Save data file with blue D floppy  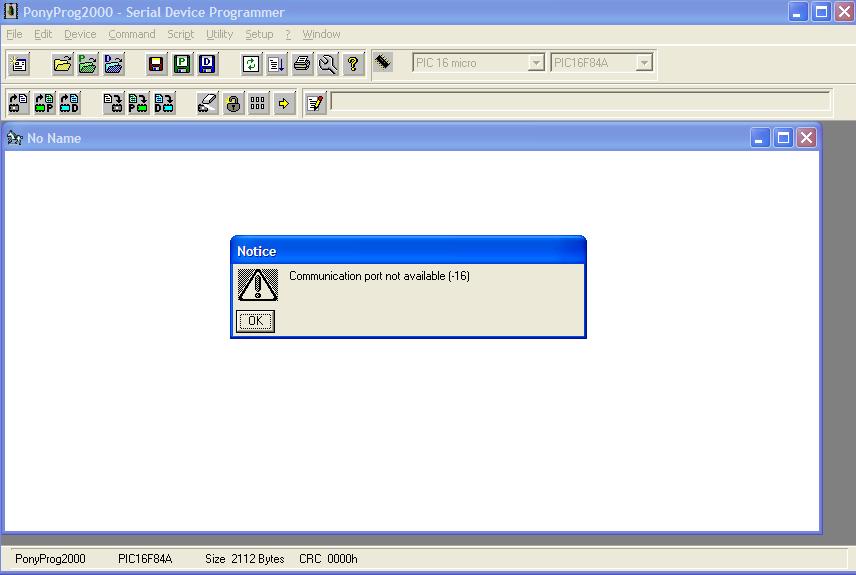pos(207,64)
